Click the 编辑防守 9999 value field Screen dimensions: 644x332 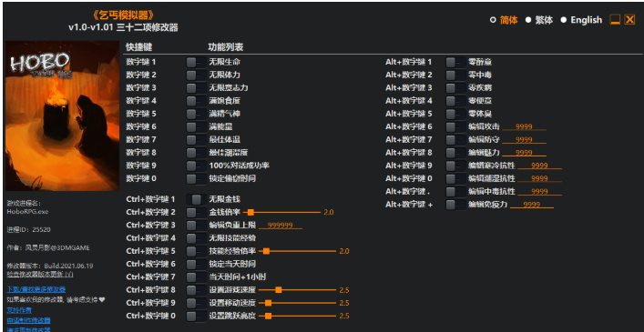pyautogui.click(x=524, y=140)
